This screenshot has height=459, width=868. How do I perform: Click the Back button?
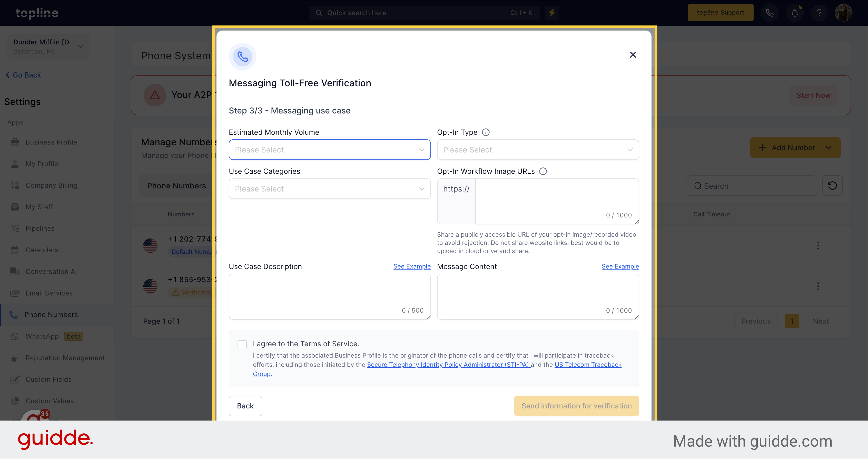[245, 406]
